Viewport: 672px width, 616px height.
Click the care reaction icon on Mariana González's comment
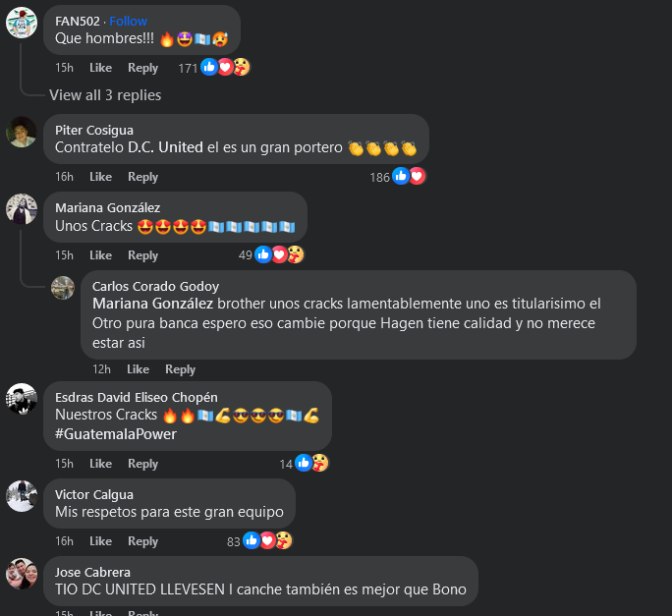[x=296, y=254]
